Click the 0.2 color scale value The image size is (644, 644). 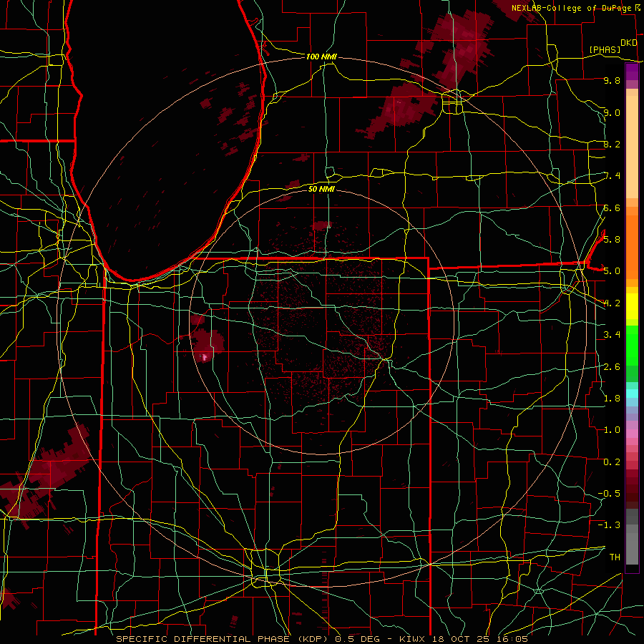(612, 462)
